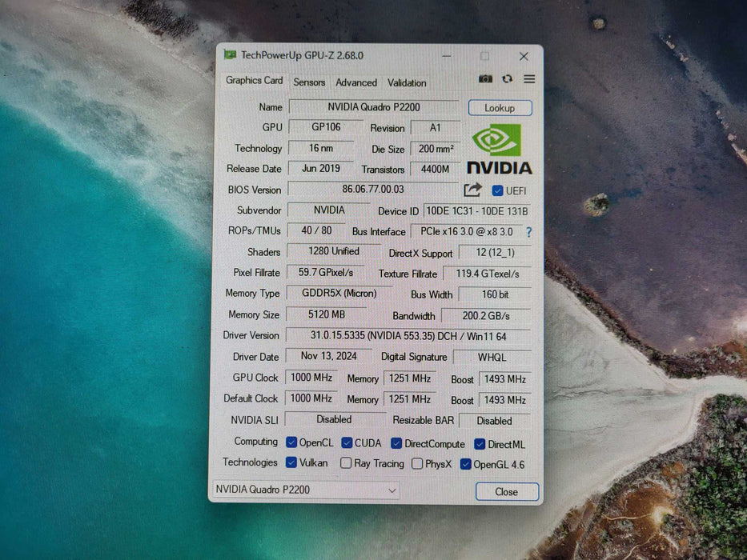Switch to the Sensors tab

click(310, 82)
